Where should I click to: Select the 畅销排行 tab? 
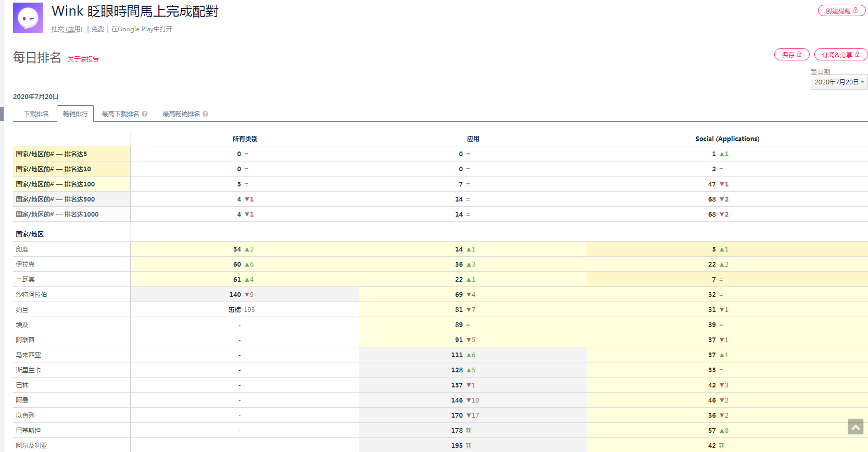[x=76, y=114]
